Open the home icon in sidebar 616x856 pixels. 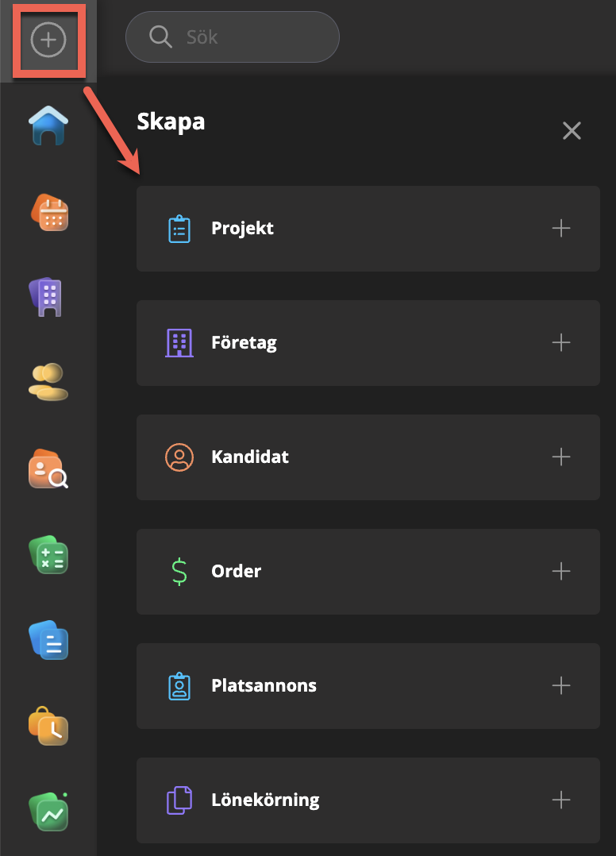48,125
